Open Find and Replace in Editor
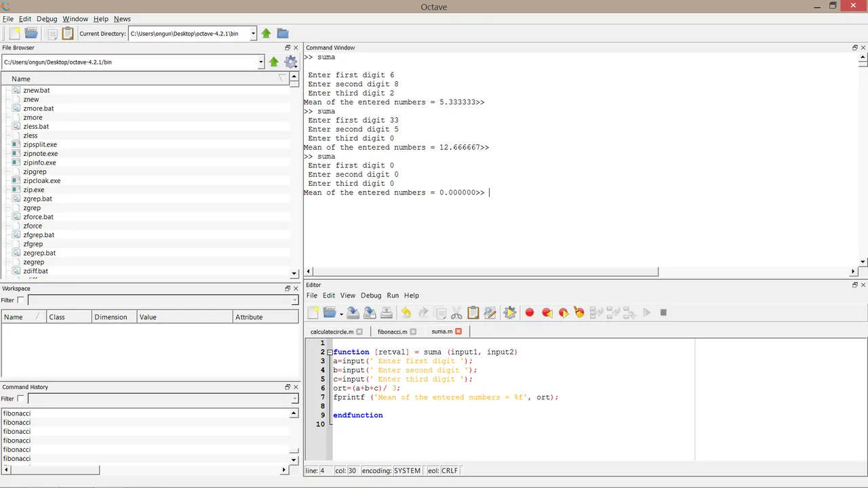The width and height of the screenshot is (868, 488). [490, 312]
